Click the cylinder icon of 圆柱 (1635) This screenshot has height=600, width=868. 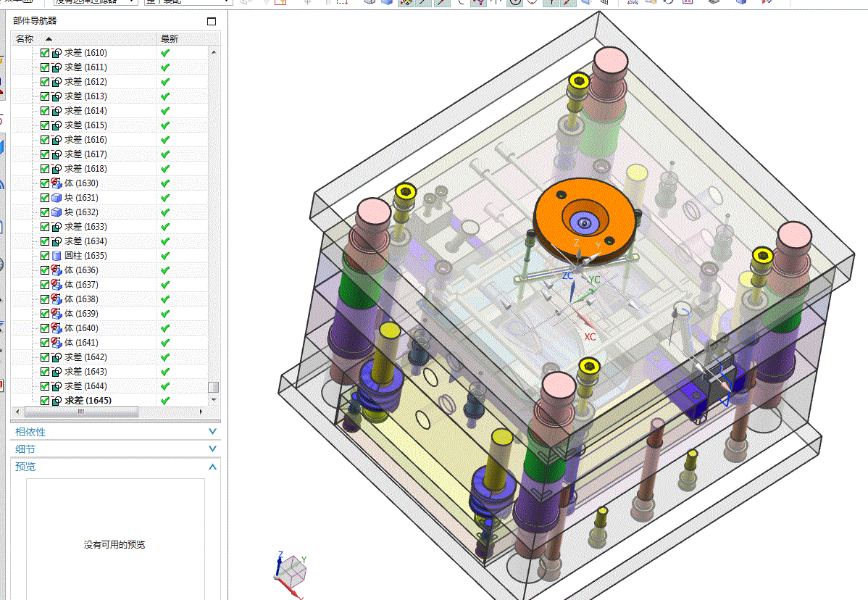[x=57, y=256]
